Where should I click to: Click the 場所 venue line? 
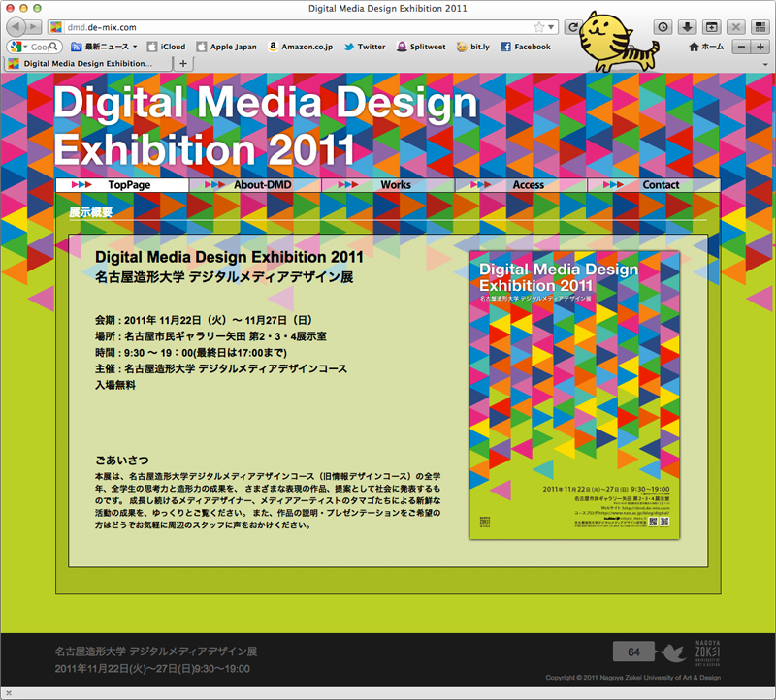click(210, 336)
